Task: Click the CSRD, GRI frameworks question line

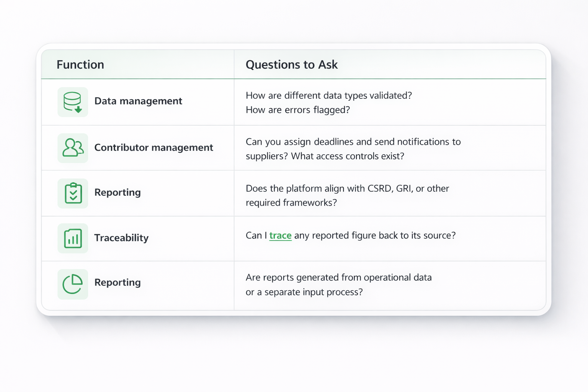Action: [x=347, y=188]
